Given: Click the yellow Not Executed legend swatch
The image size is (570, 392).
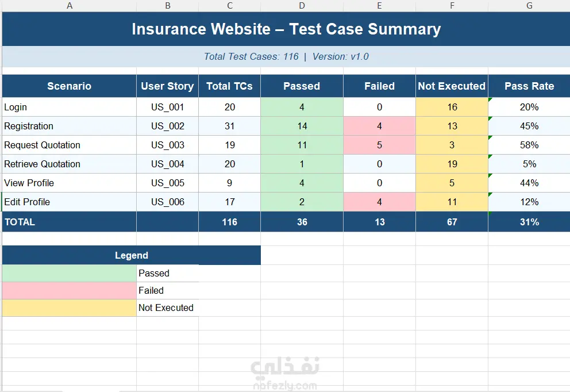Looking at the screenshot, I should (69, 308).
